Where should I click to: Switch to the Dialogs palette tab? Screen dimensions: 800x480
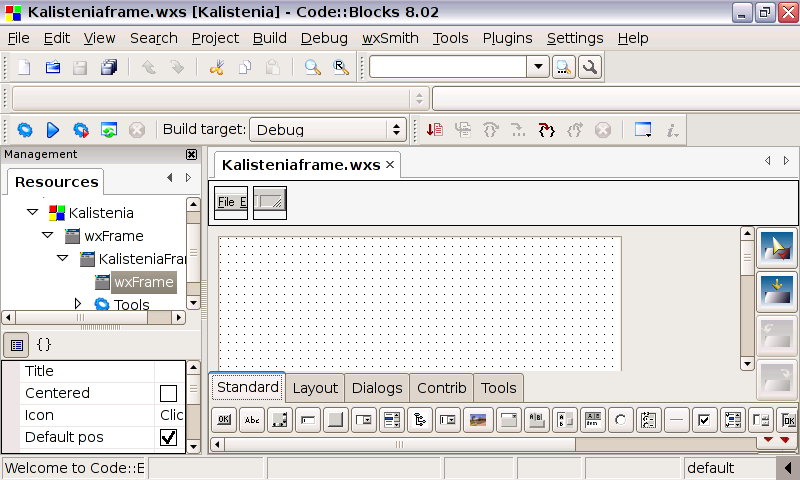point(377,388)
